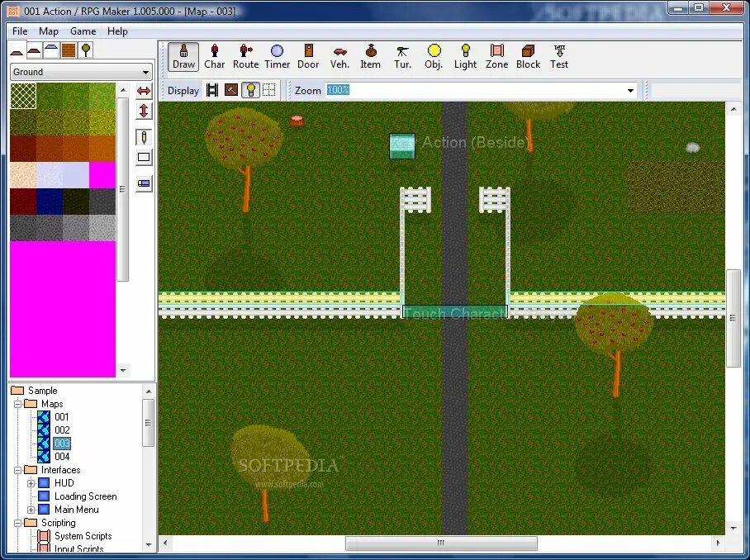
Task: Select the Item bag tool
Action: (x=371, y=57)
